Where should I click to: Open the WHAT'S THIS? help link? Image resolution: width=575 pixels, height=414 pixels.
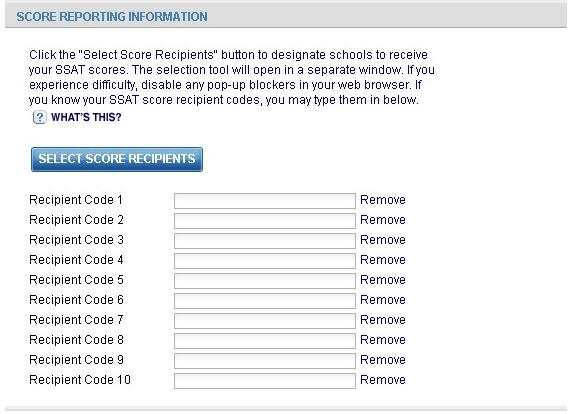pyautogui.click(x=86, y=117)
